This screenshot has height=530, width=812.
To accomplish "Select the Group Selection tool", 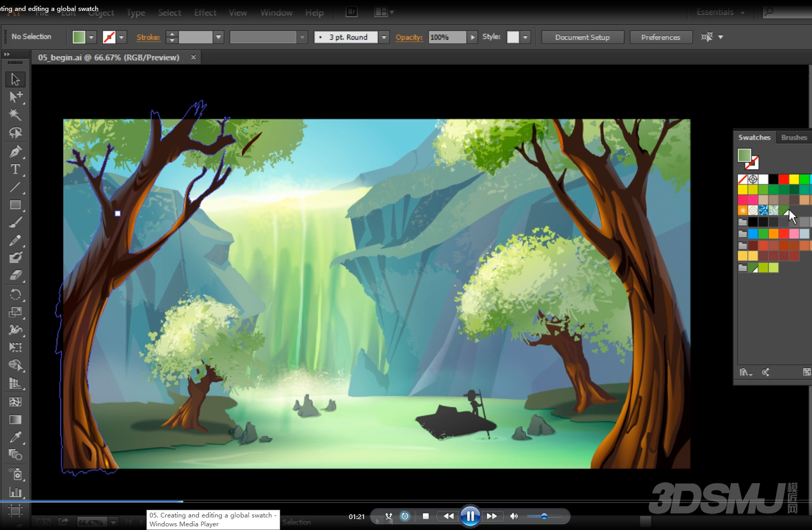I will pos(15,97).
